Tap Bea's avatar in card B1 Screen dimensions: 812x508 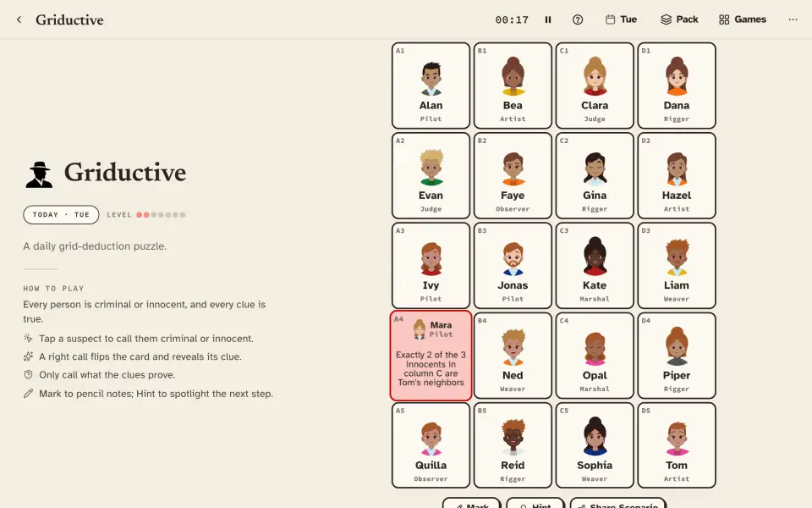pos(513,77)
